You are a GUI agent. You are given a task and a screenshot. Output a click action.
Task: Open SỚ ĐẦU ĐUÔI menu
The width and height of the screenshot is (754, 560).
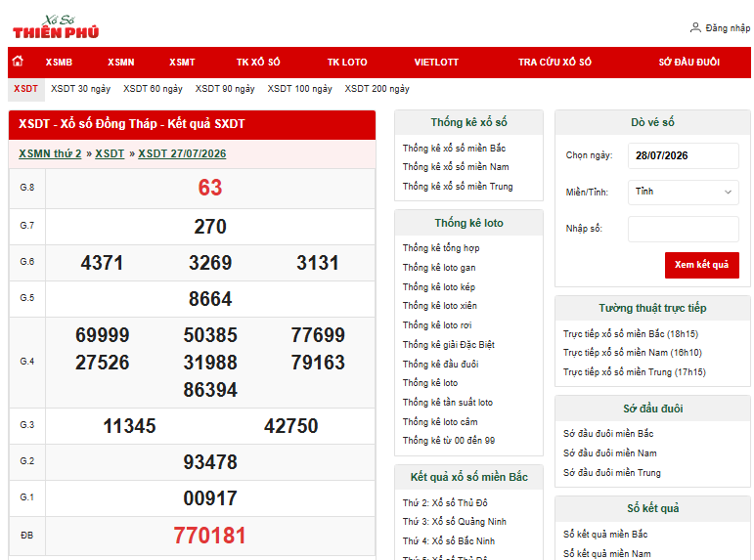[689, 62]
